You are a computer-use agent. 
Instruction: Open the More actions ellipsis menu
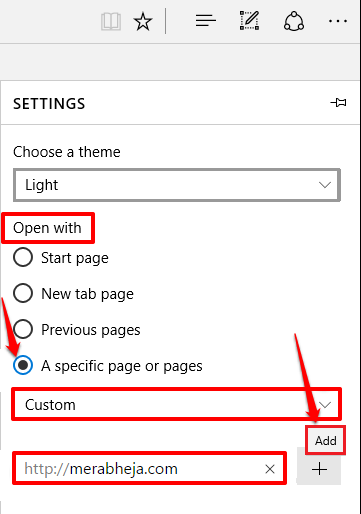338,21
